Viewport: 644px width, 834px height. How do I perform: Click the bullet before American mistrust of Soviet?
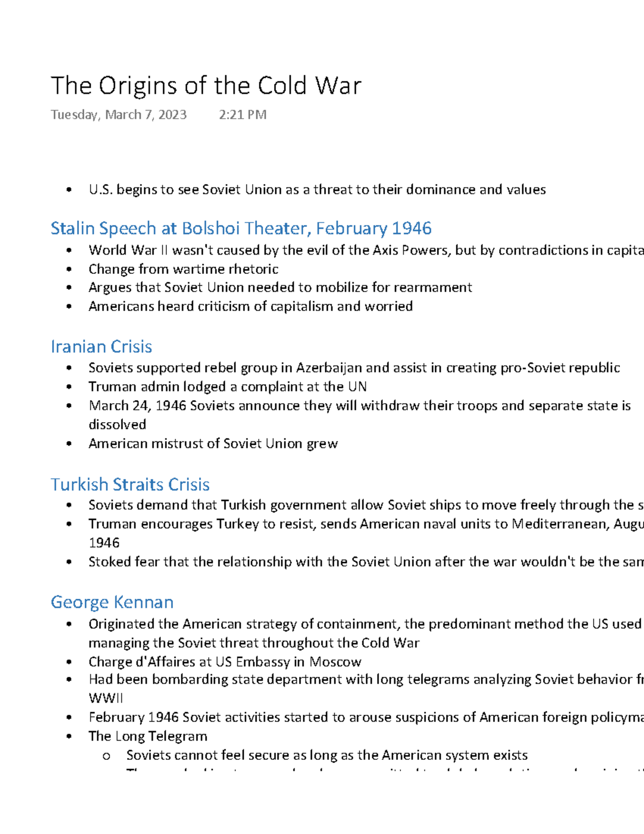click(69, 444)
